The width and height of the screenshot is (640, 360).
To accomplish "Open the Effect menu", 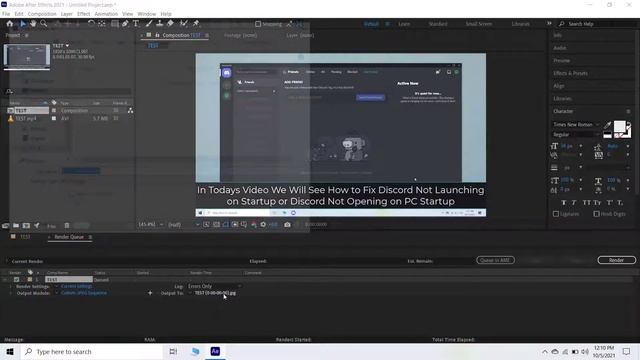I will click(x=83, y=14).
